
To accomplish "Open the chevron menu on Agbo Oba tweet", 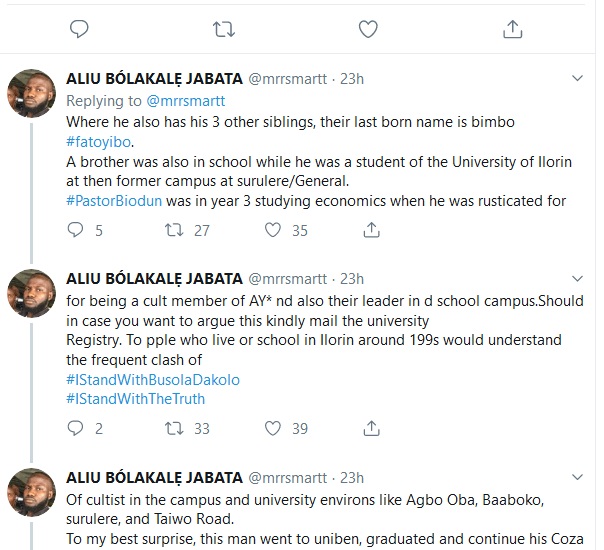I will 577,478.
